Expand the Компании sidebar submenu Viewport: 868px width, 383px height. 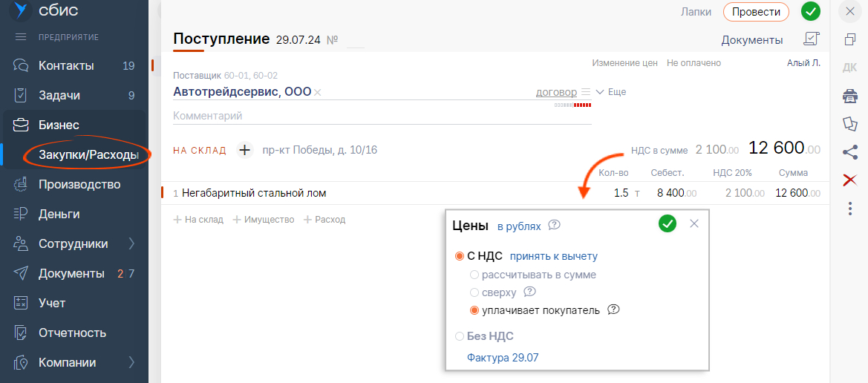(x=131, y=362)
